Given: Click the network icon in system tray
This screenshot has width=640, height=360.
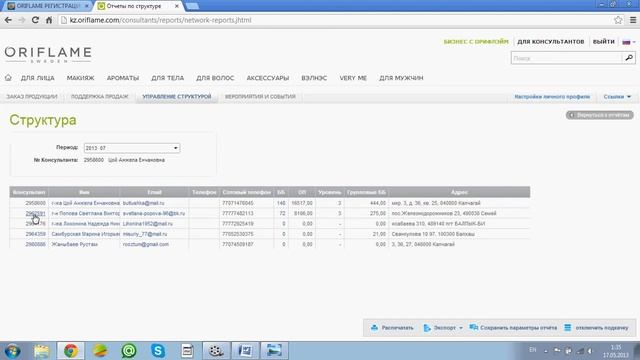Looking at the screenshot, I should tap(580, 351).
